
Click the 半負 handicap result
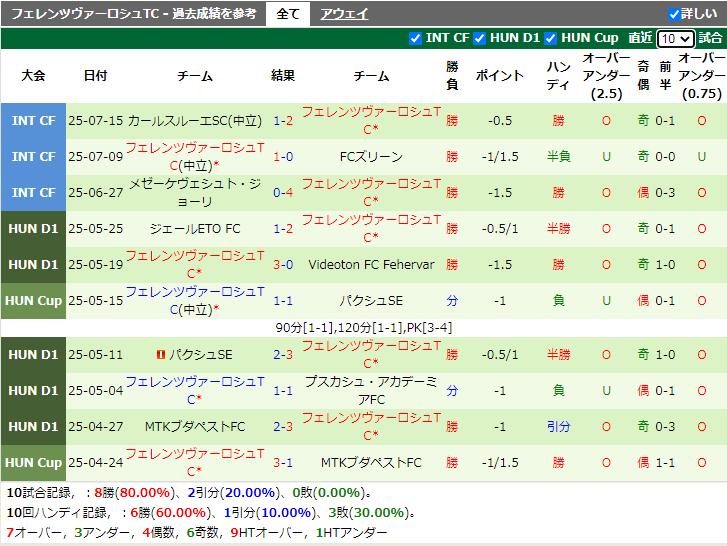pyautogui.click(x=558, y=157)
